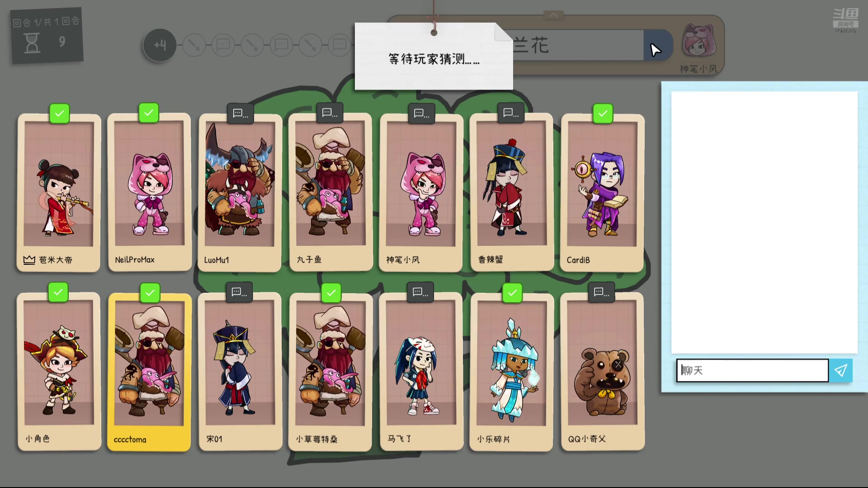Click the green checkmark above ccoctoma

tap(150, 293)
